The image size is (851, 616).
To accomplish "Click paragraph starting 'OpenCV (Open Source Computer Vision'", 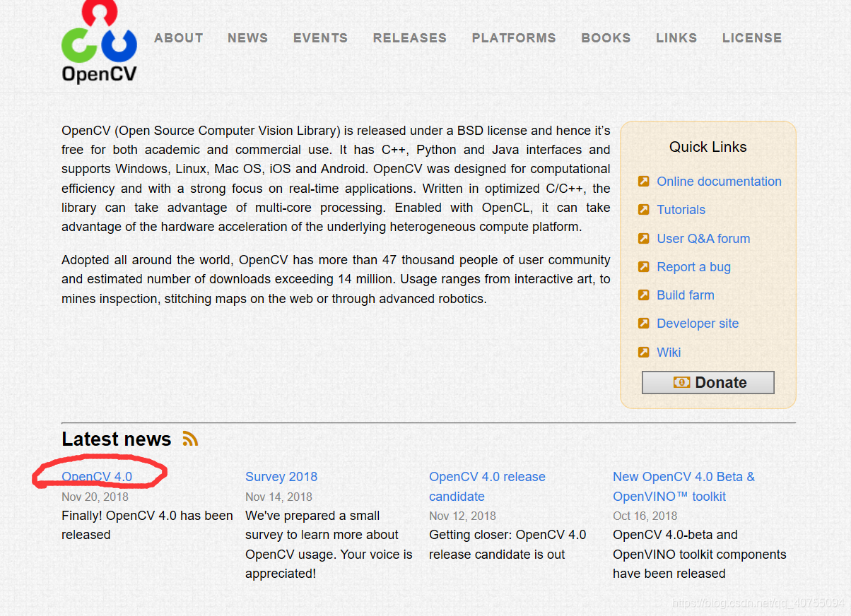I will click(x=336, y=179).
